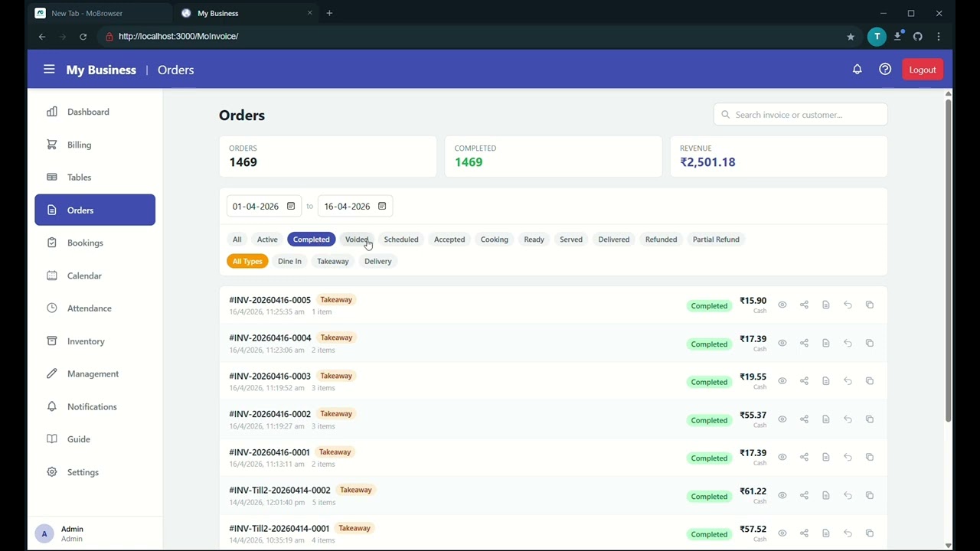Share order INV-Till2-20260414-0002
The height and width of the screenshot is (551, 980).
[804, 495]
